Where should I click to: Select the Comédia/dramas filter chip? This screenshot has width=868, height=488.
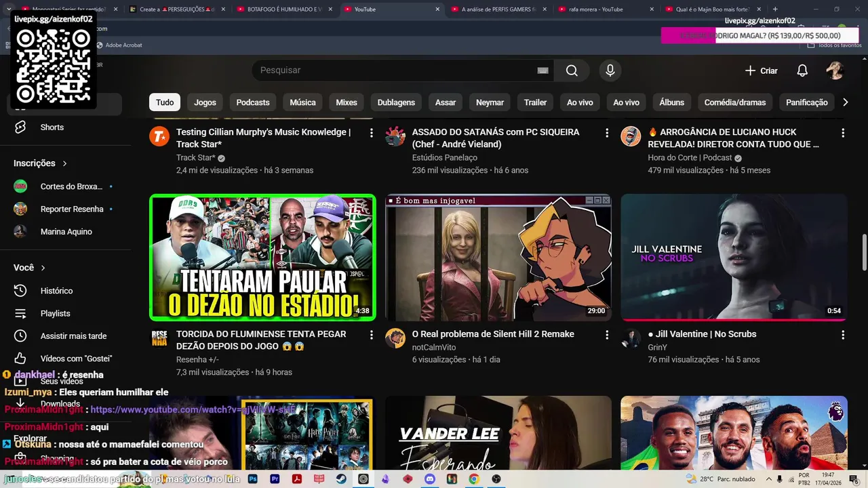click(735, 102)
